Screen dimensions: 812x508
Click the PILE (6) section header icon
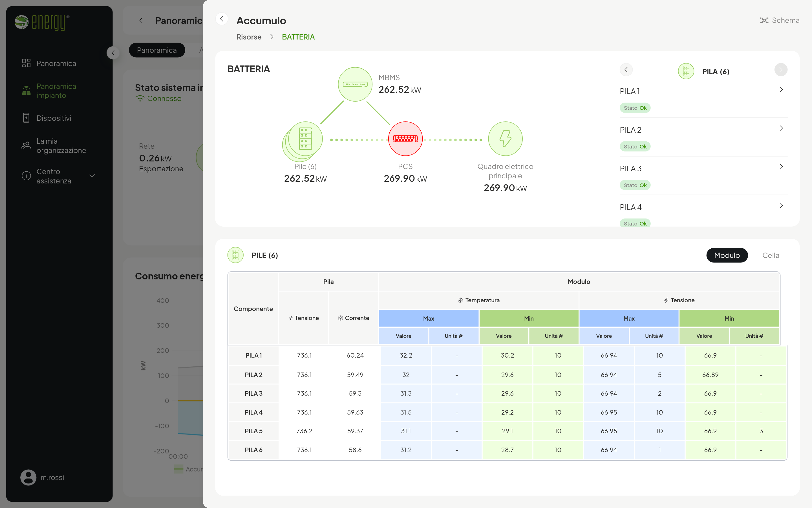(x=235, y=255)
